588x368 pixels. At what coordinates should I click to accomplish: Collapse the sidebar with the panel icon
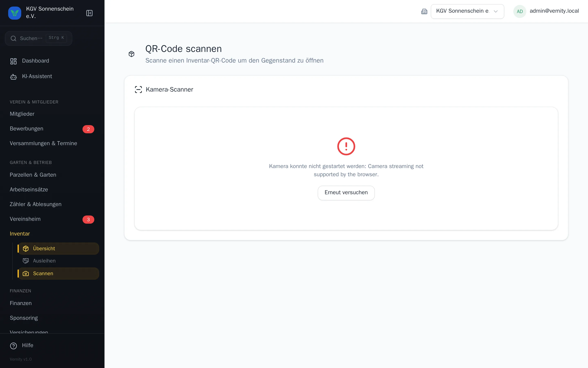tap(89, 13)
